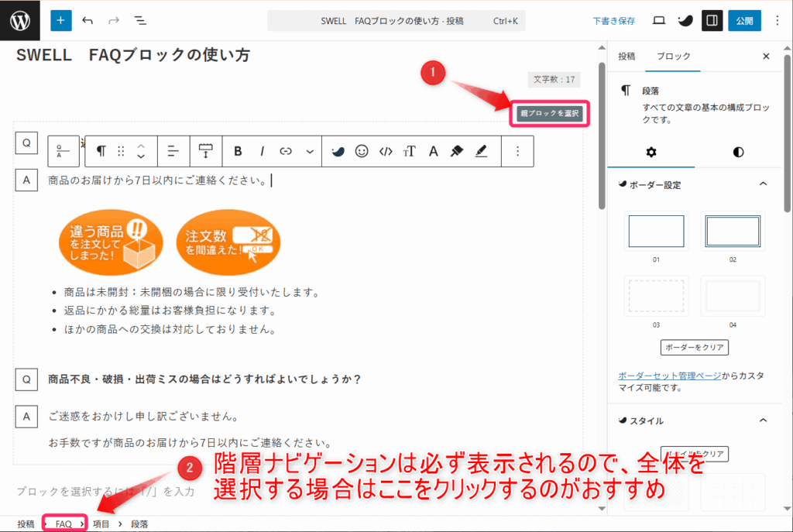Viewport: 793px width, 532px height.
Task: Select FAQ in the breadcrumb navigation
Action: [64, 524]
